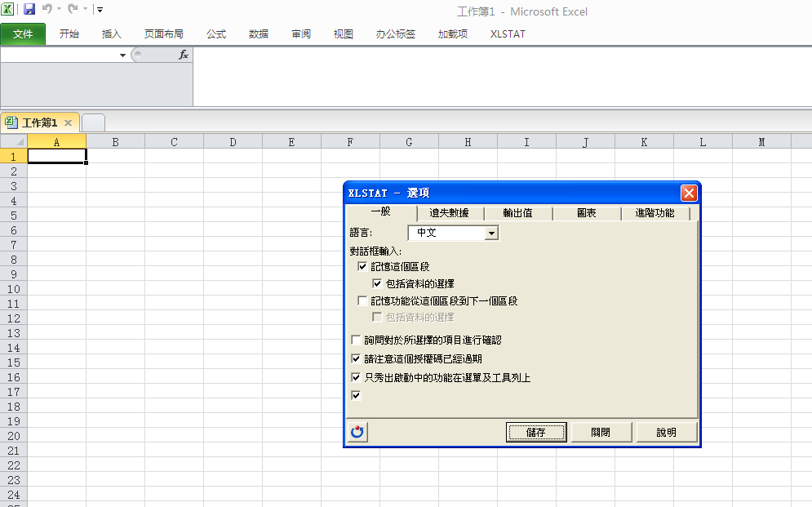This screenshot has width=812, height=507.
Task: Save the workbook using the floppy disk icon
Action: tap(29, 9)
